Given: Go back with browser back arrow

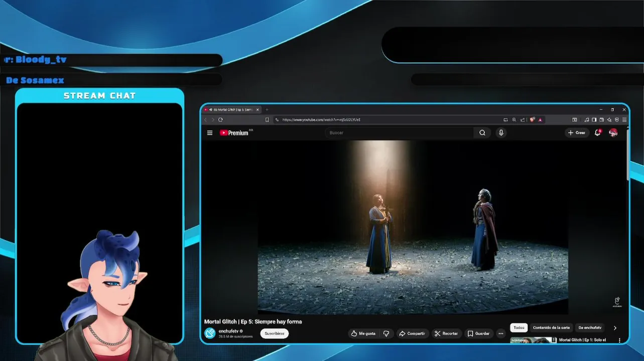Looking at the screenshot, I should tap(205, 120).
